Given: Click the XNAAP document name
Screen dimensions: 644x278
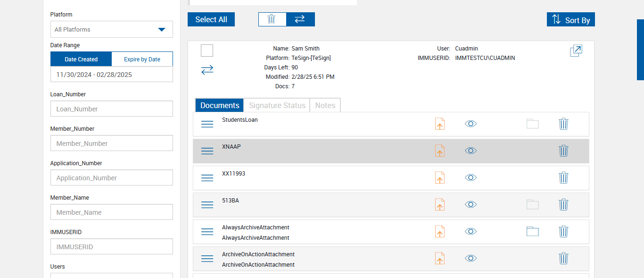Looking at the screenshot, I should tap(231, 147).
